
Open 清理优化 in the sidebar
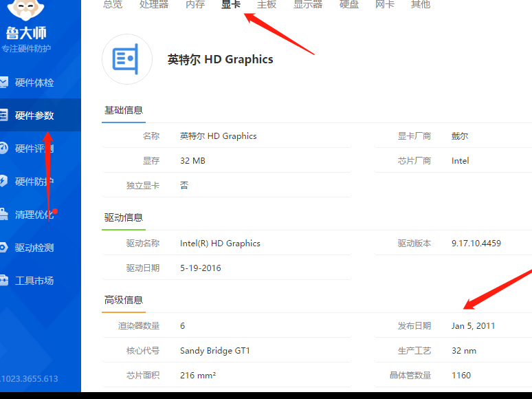click(34, 215)
